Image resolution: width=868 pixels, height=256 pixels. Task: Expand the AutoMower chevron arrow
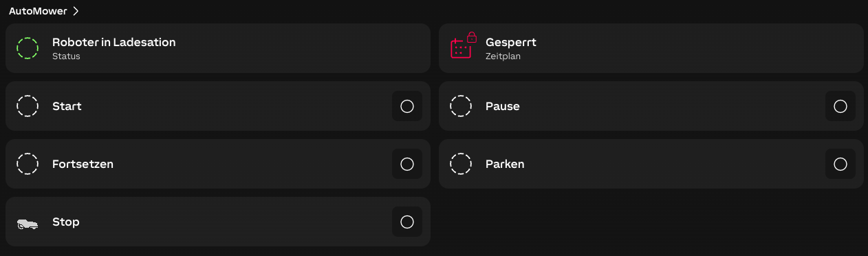(76, 11)
